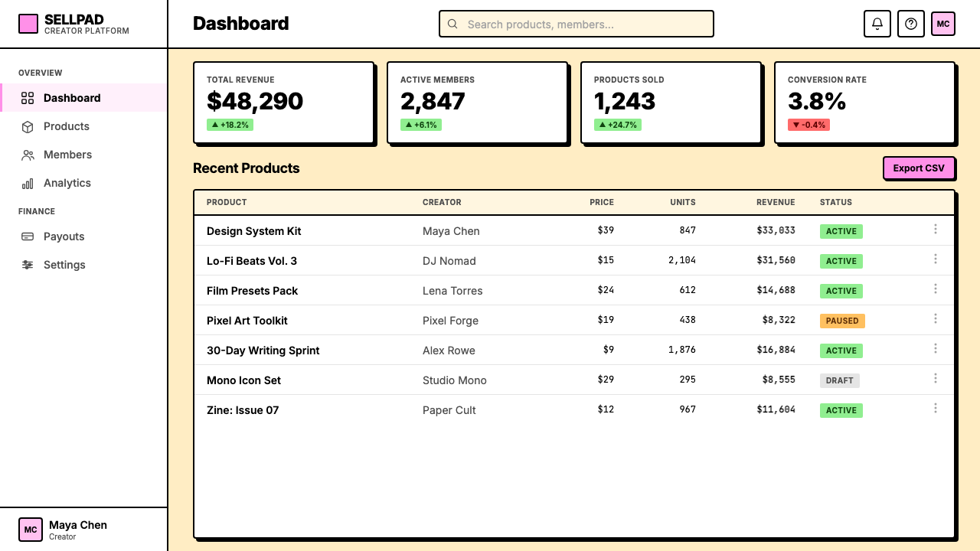Click the Active Members 2,847 card

tap(477, 103)
